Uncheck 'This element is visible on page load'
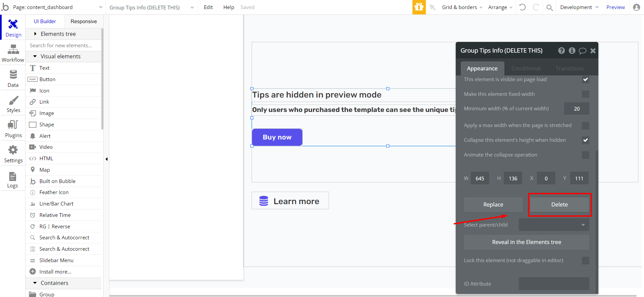 click(x=585, y=79)
